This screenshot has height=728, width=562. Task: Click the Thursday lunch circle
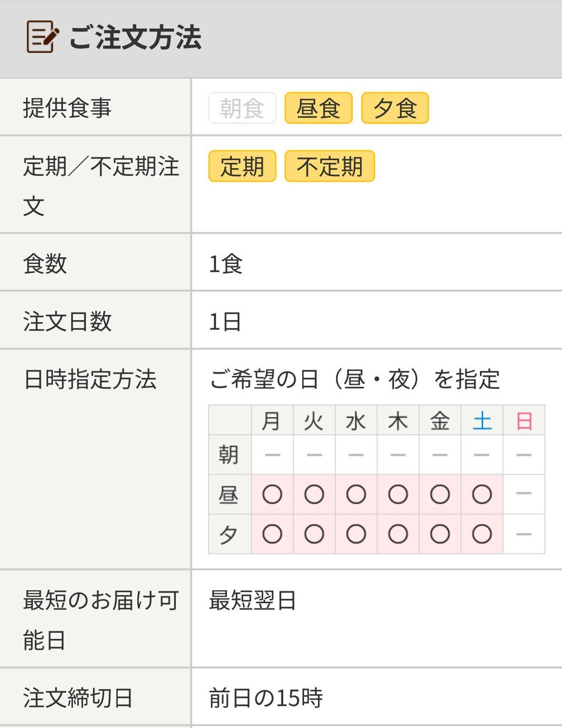pos(398,495)
